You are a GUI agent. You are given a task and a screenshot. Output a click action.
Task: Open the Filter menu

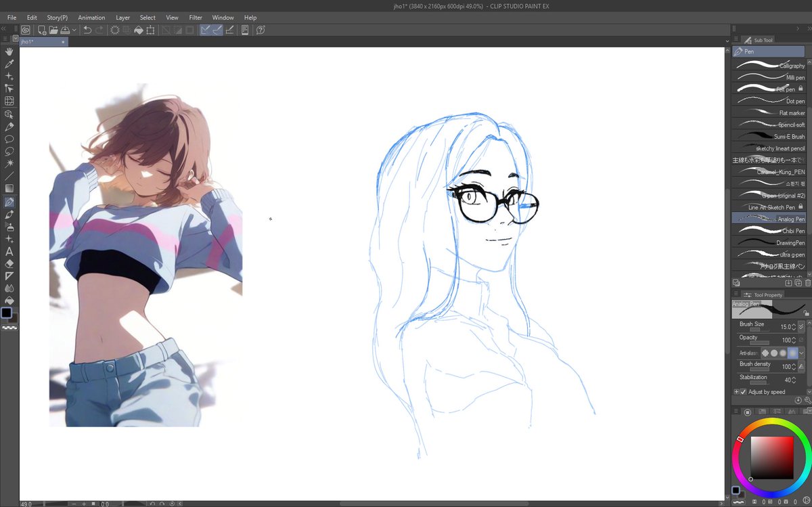pyautogui.click(x=196, y=18)
